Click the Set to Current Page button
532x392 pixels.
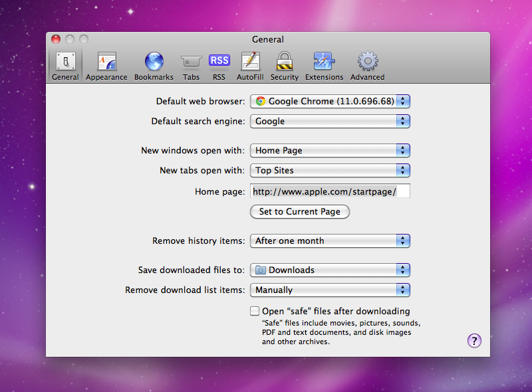(x=300, y=211)
